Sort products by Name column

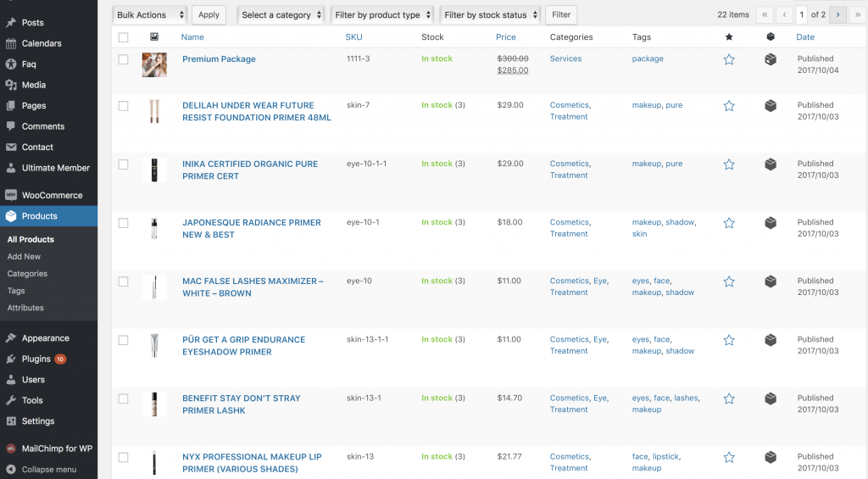click(192, 37)
